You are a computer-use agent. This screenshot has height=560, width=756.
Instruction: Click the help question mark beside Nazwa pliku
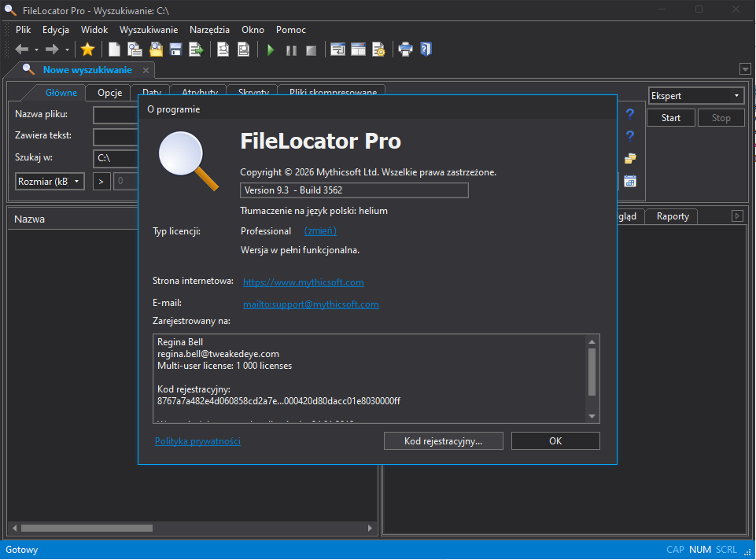coord(629,114)
